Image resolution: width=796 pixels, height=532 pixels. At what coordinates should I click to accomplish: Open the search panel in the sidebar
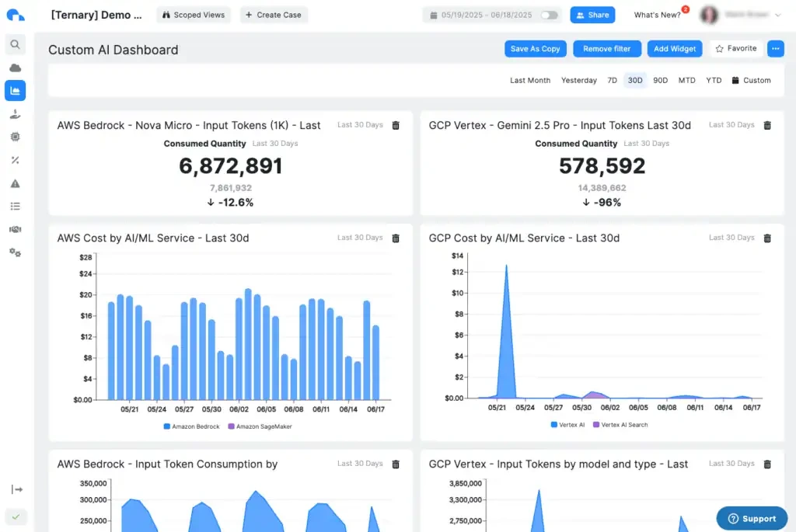pyautogui.click(x=16, y=44)
